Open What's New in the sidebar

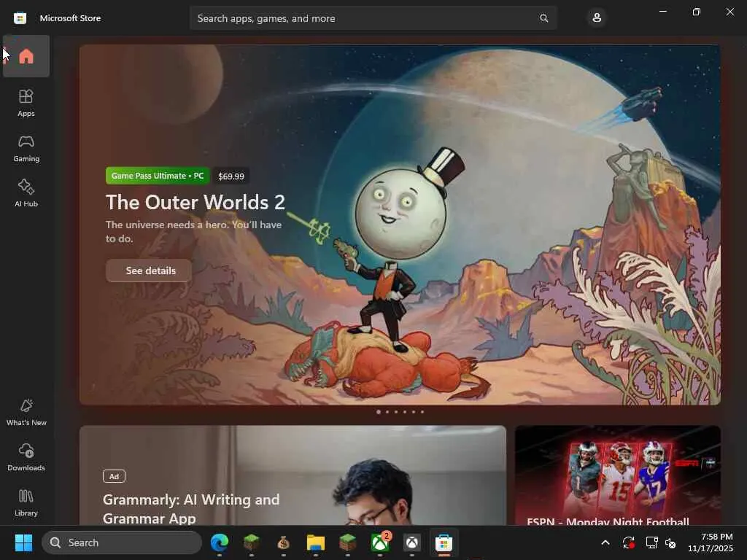26,413
